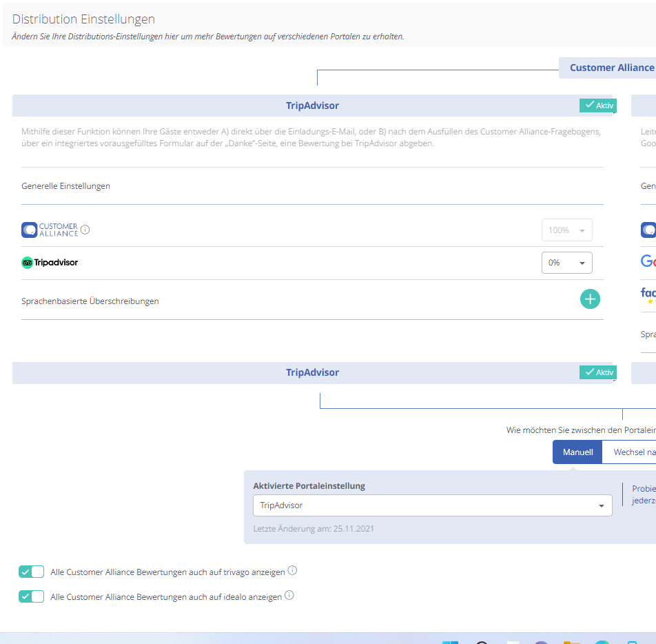Select the Manuell switching mode tab
656x644 pixels.
[x=577, y=452]
